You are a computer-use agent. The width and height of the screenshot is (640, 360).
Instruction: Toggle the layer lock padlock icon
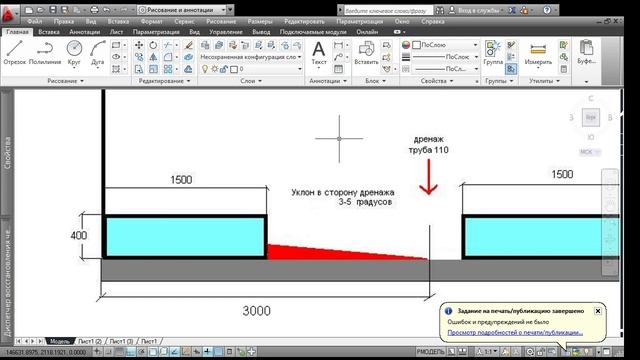[224, 69]
